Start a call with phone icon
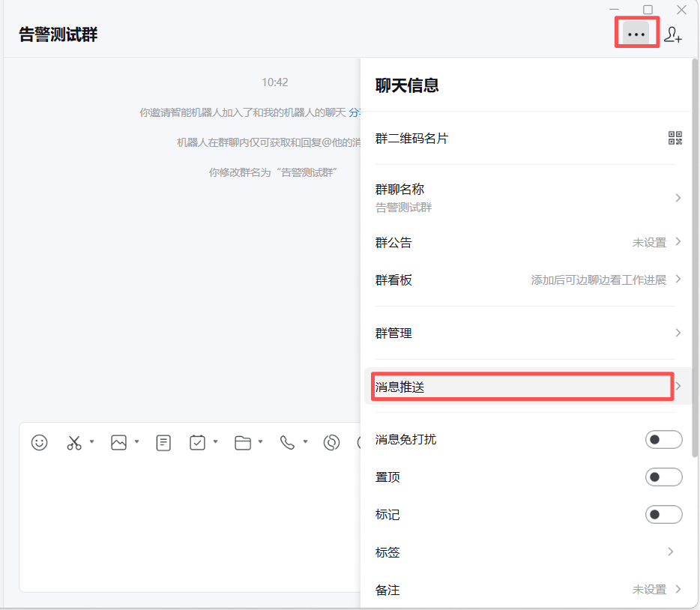The height and width of the screenshot is (610, 700). pyautogui.click(x=287, y=443)
